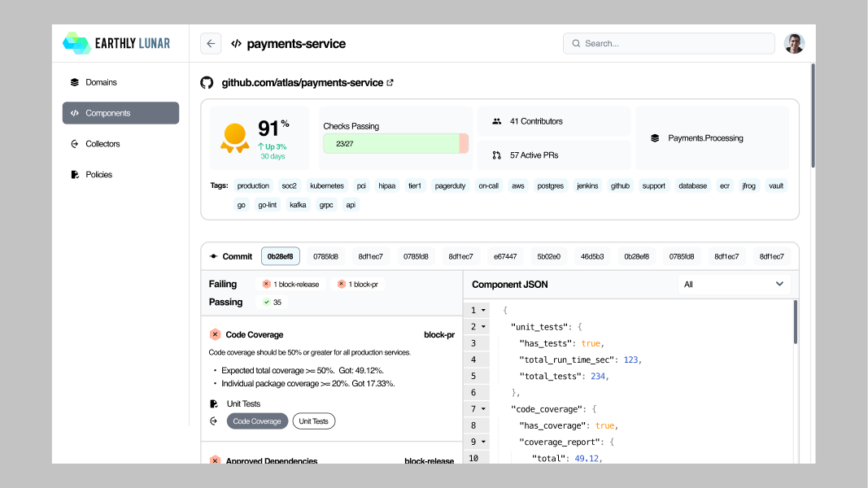The height and width of the screenshot is (488, 868).
Task: Click the kafka tag
Action: click(298, 205)
